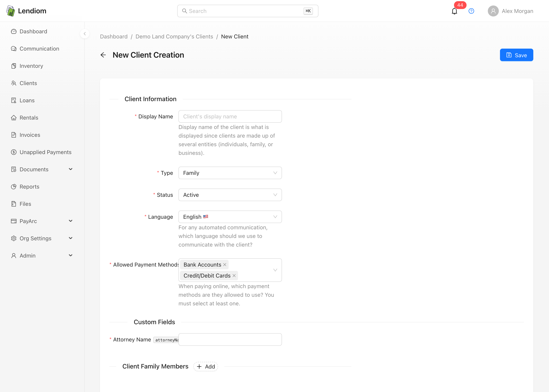Follow Demo Land Company's Clients breadcrumb
The height and width of the screenshot is (392, 549).
[x=174, y=36]
